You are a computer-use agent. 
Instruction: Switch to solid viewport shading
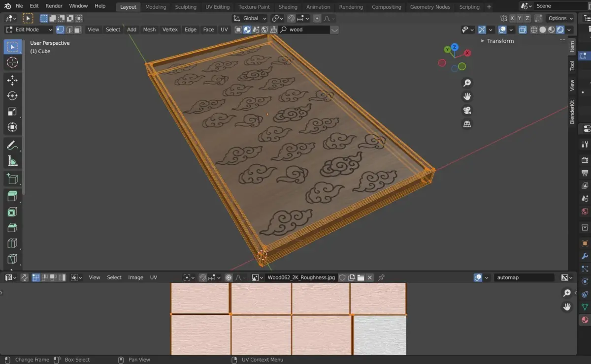click(x=543, y=30)
